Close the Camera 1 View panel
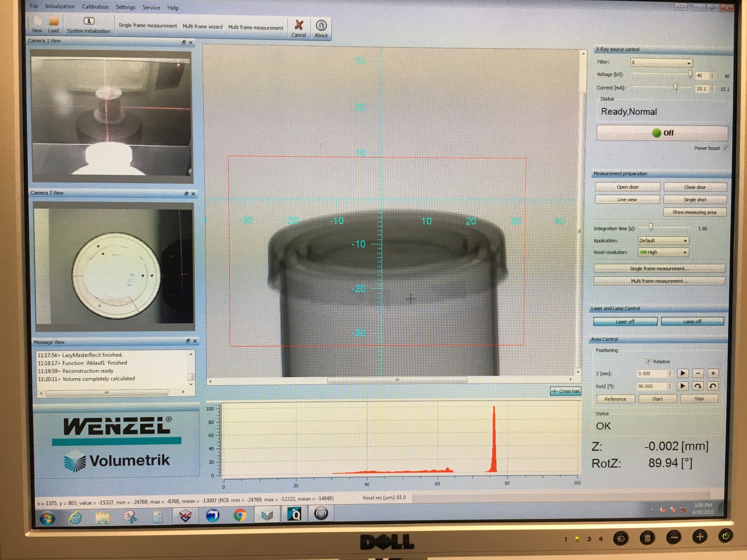The image size is (747, 560). coord(191,42)
